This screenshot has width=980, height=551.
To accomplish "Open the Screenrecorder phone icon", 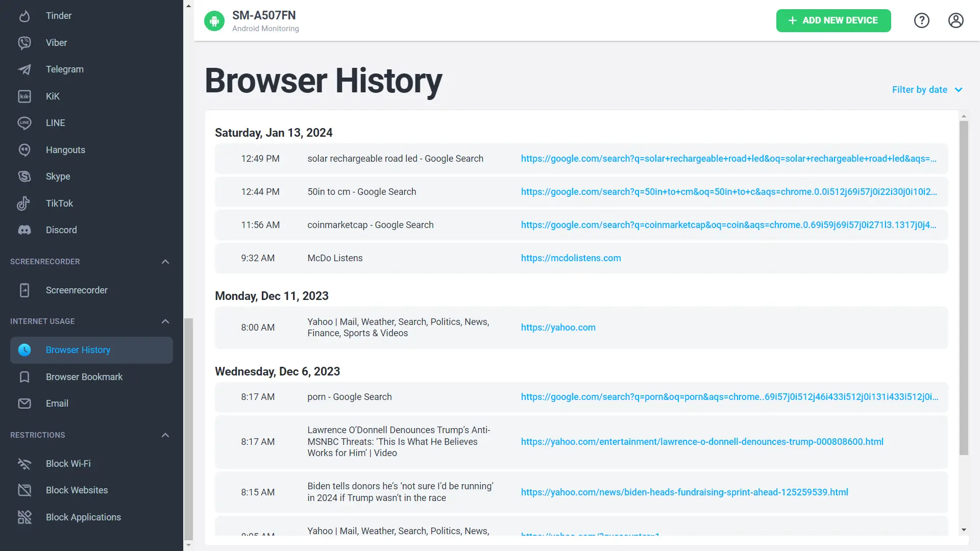I will click(x=24, y=290).
